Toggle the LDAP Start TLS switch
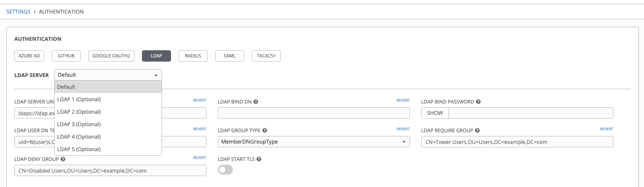 225,170
